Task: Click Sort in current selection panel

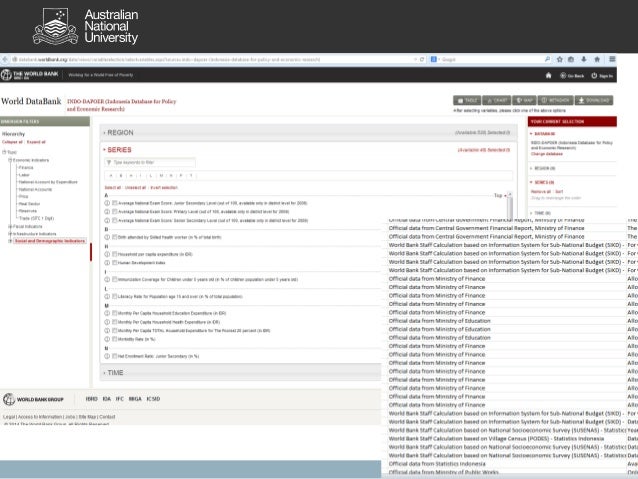Action: 559,192
